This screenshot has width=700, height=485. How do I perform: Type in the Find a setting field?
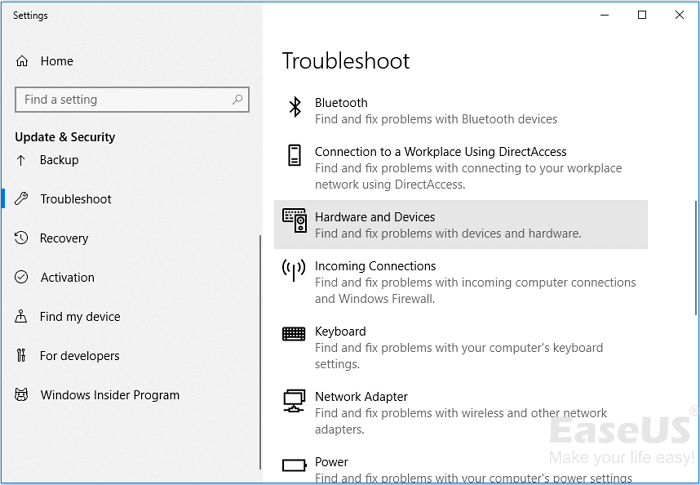[x=120, y=100]
